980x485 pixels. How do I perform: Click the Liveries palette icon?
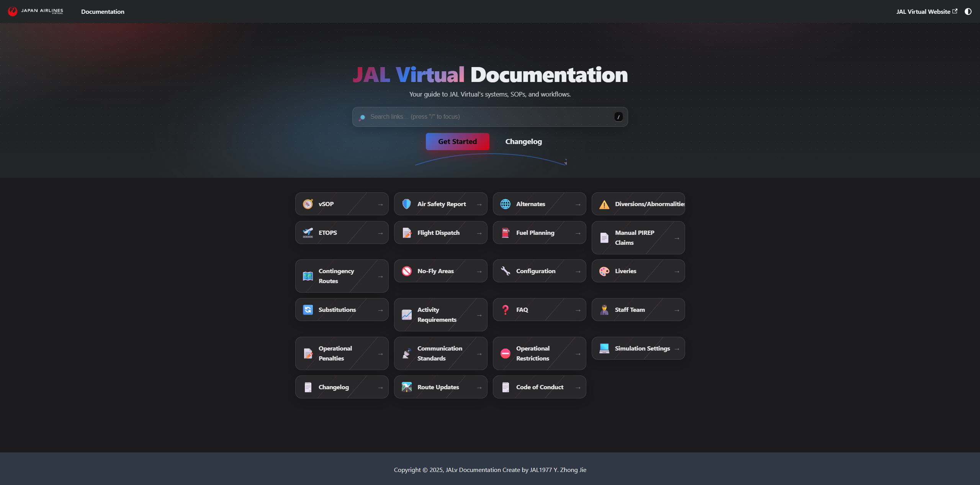[604, 271]
